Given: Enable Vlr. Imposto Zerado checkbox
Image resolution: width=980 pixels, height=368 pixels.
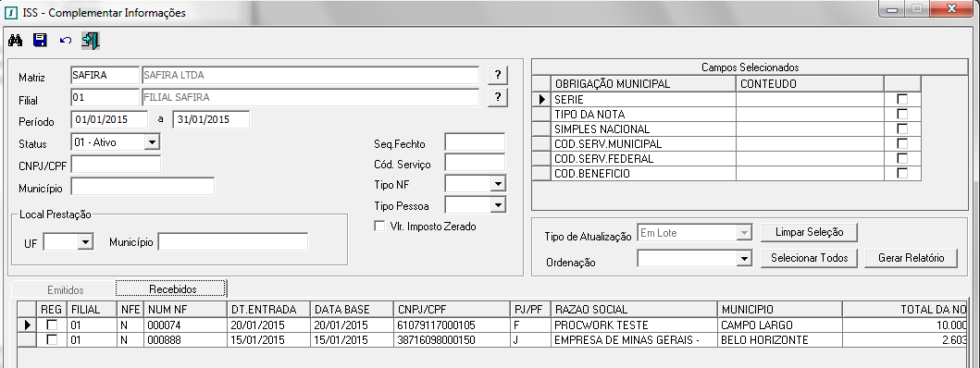Looking at the screenshot, I should 378,227.
